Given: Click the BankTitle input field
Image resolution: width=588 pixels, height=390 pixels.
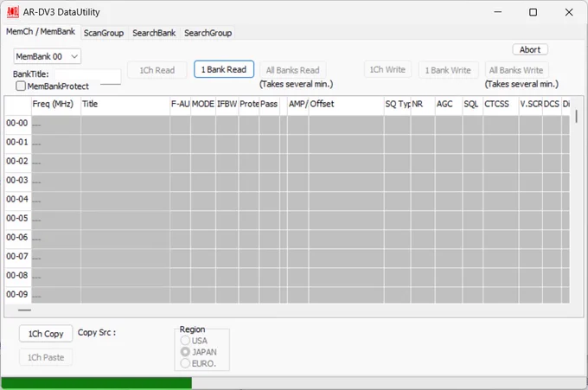Looking at the screenshot, I should pos(87,76).
